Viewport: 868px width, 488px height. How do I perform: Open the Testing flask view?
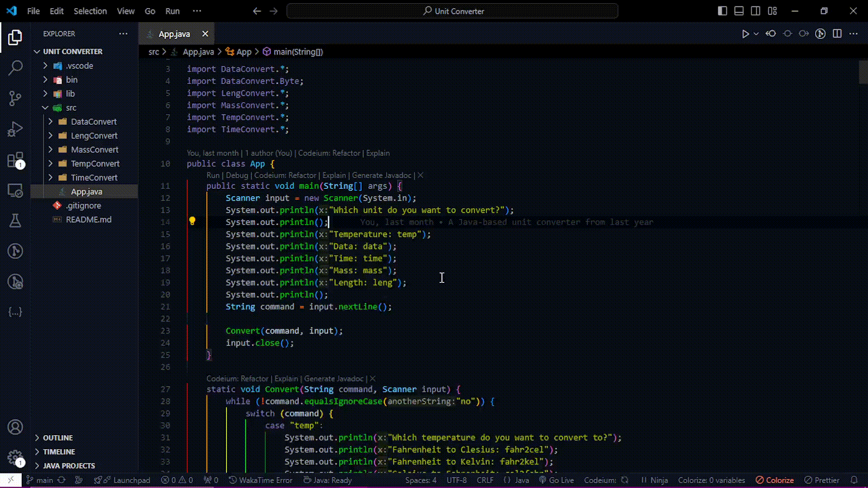pos(15,221)
